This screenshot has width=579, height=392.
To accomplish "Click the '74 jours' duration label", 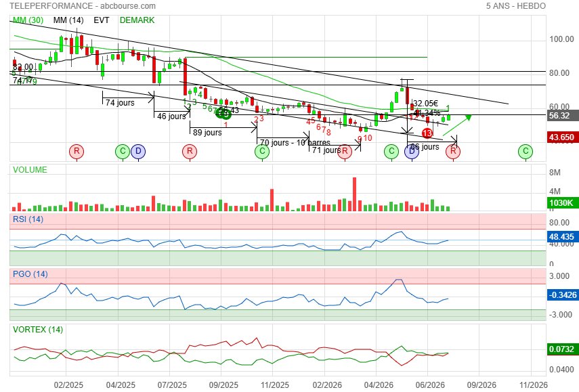I will (120, 103).
